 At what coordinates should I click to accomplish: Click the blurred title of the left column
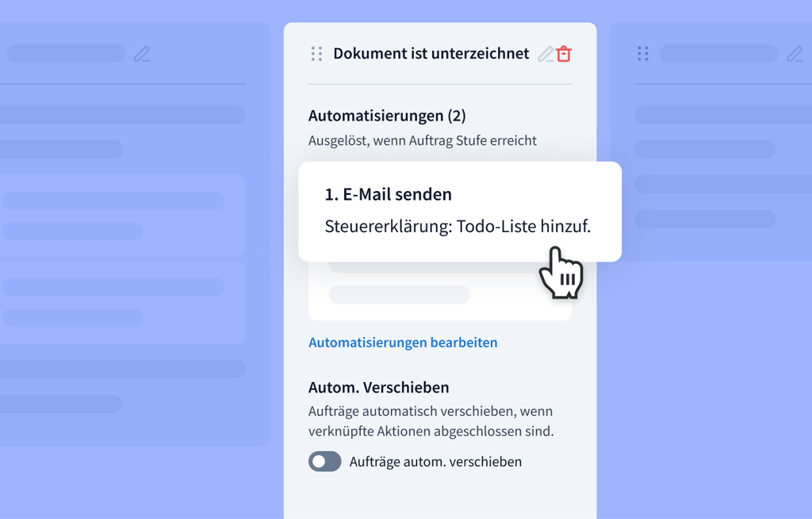point(67,54)
